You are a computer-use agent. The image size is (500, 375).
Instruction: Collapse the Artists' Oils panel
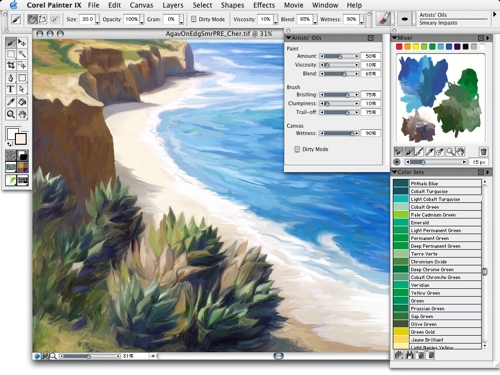click(288, 38)
